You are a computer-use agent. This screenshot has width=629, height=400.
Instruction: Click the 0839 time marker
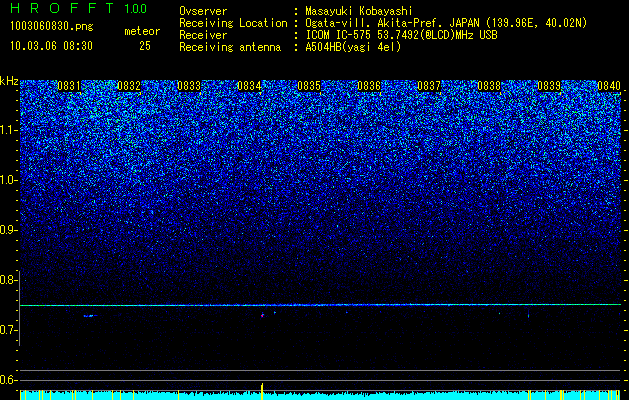click(x=549, y=86)
